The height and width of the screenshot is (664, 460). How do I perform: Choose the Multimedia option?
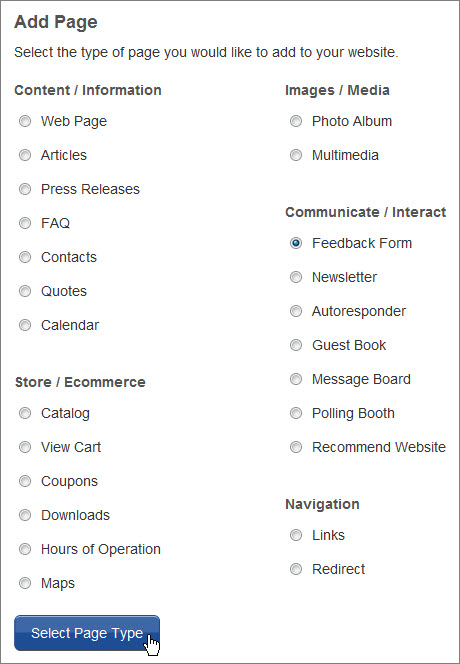coord(296,155)
